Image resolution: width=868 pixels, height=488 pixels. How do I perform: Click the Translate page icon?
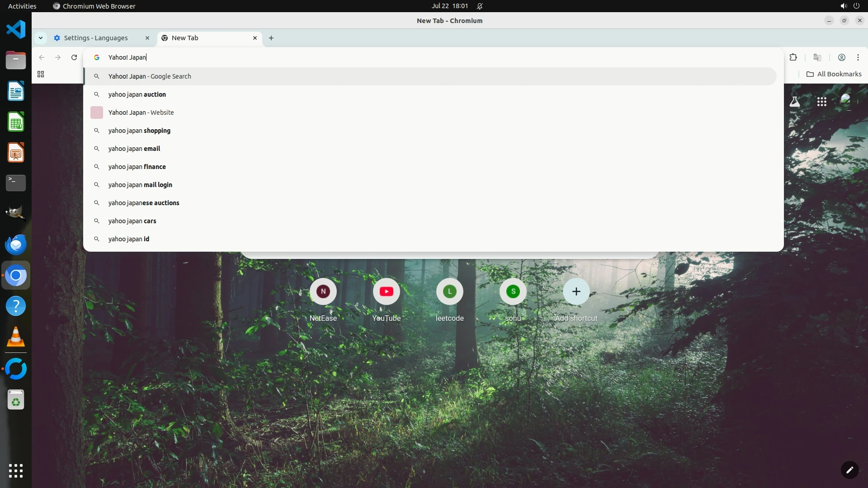[817, 57]
